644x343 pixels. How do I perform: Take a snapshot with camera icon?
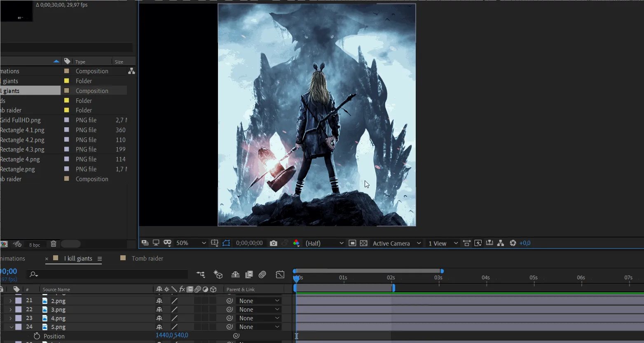click(x=273, y=243)
